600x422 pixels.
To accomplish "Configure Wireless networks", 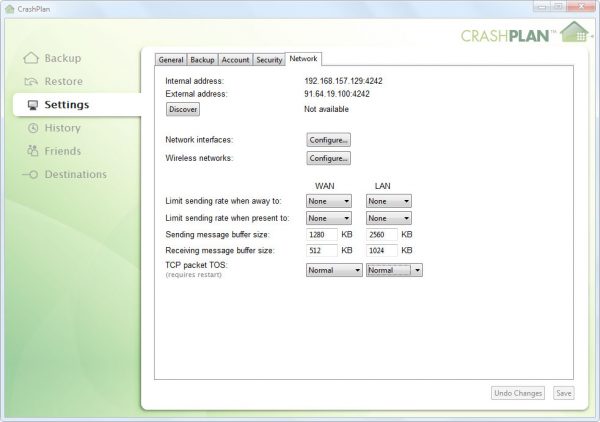I will [x=328, y=158].
